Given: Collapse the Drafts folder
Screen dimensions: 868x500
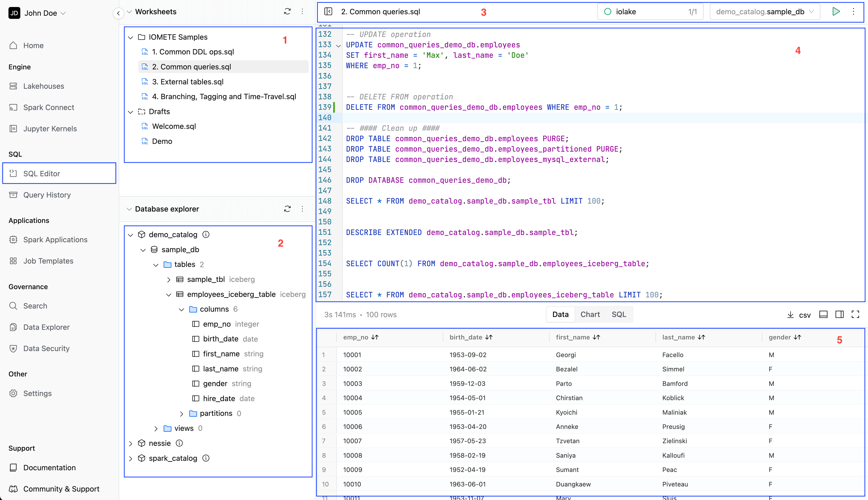Looking at the screenshot, I should (x=131, y=112).
